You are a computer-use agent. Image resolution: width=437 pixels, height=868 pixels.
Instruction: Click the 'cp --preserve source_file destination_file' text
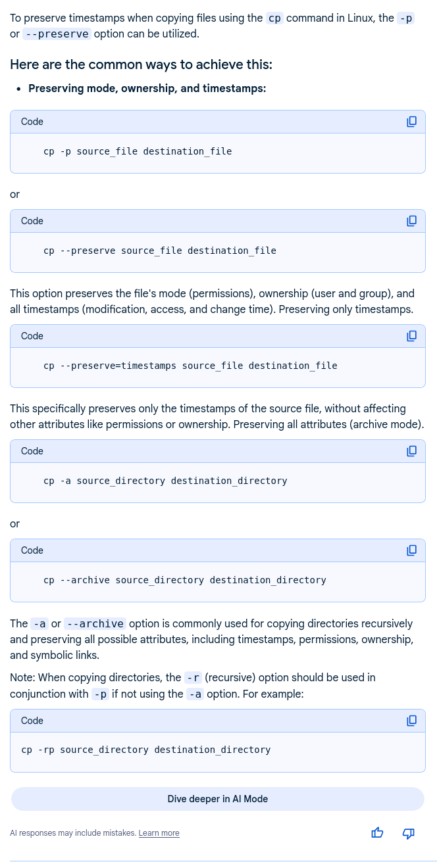pos(160,251)
